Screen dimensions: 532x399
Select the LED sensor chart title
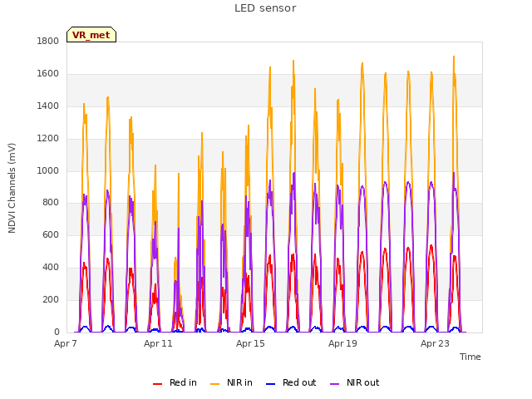(265, 8)
